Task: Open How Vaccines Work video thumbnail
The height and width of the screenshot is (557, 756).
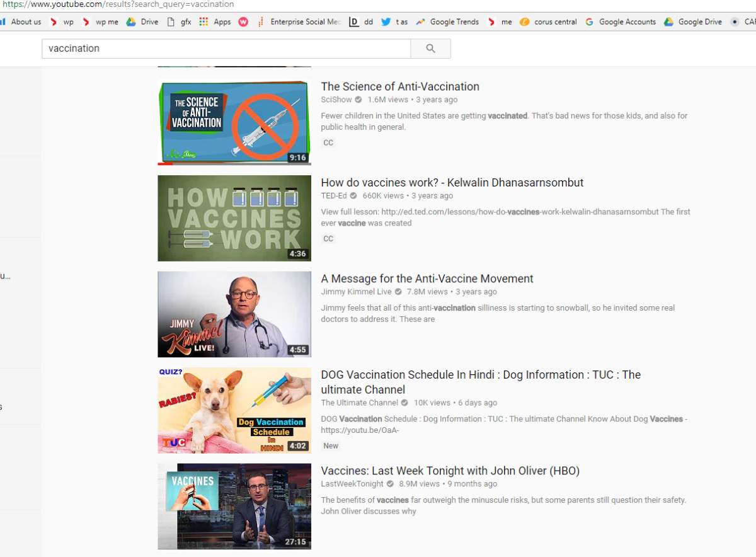Action: [x=234, y=218]
